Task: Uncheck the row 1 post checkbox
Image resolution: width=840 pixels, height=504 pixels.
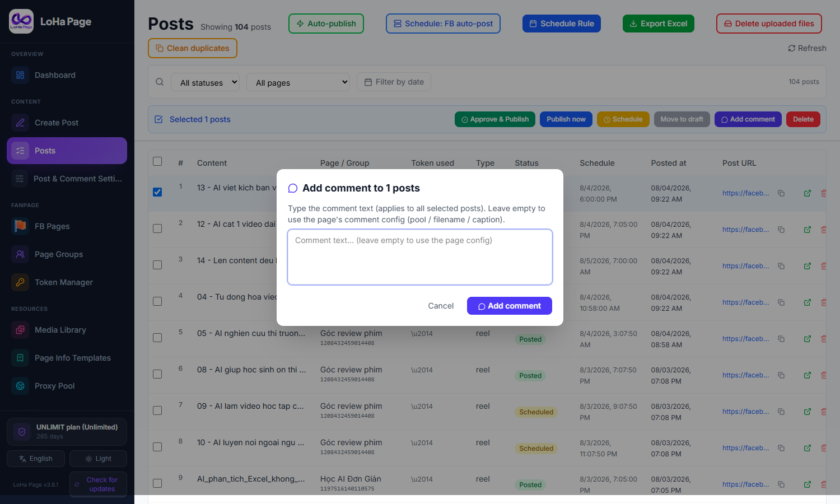Action: pyautogui.click(x=157, y=192)
